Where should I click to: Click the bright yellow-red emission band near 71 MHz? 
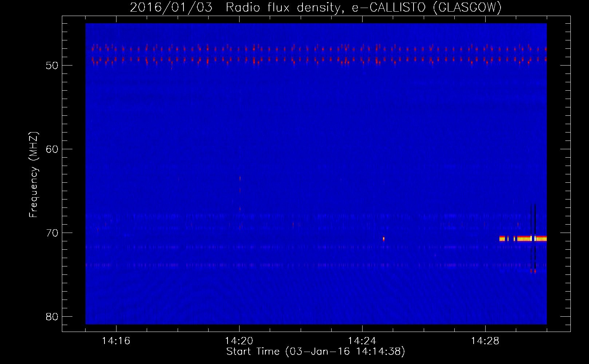click(x=523, y=239)
